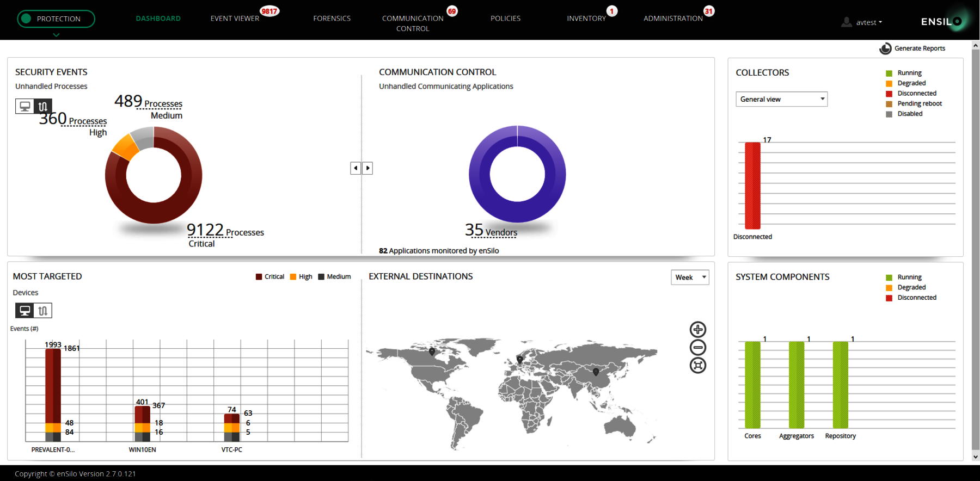
Task: Open the General view dropdown
Action: tap(781, 99)
